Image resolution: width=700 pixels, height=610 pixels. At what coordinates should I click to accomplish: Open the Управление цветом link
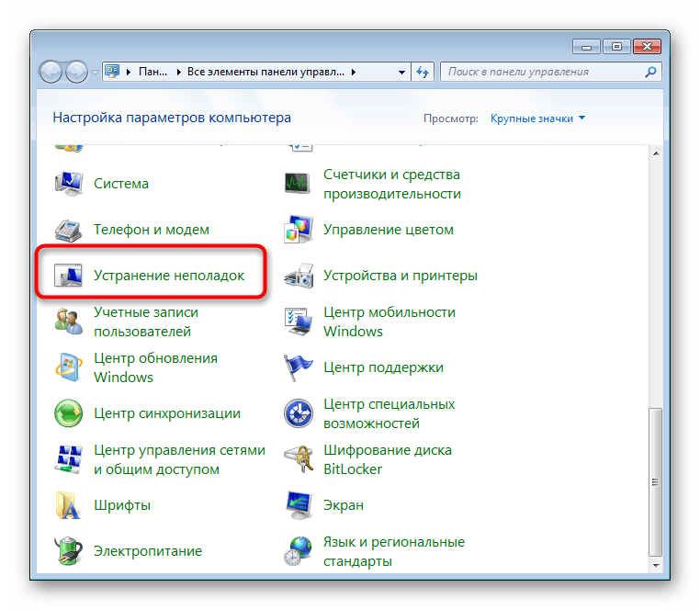389,230
